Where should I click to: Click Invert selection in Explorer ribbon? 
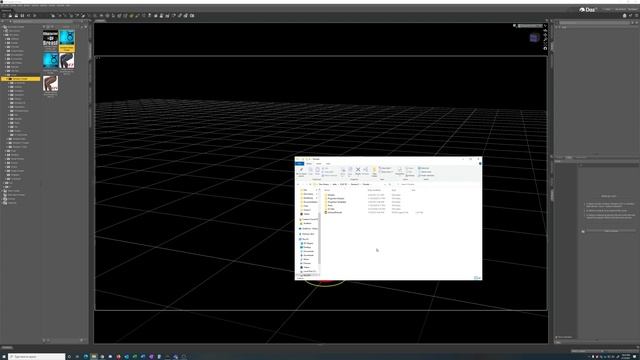tap(426, 176)
